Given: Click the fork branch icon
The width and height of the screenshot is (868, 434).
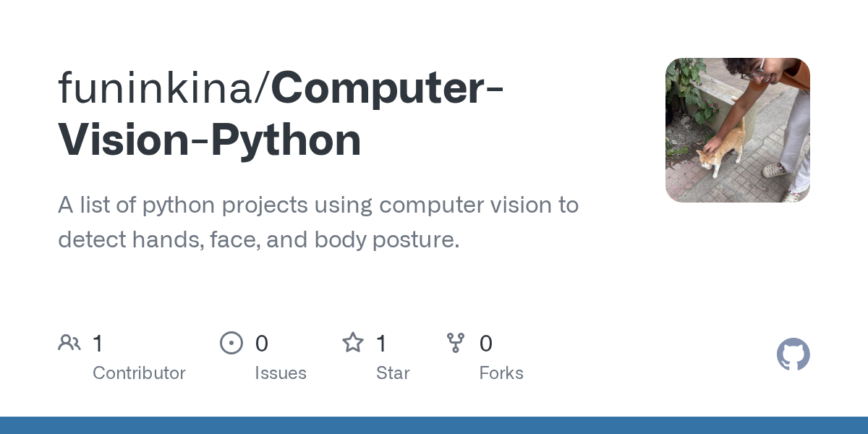Looking at the screenshot, I should tap(456, 343).
